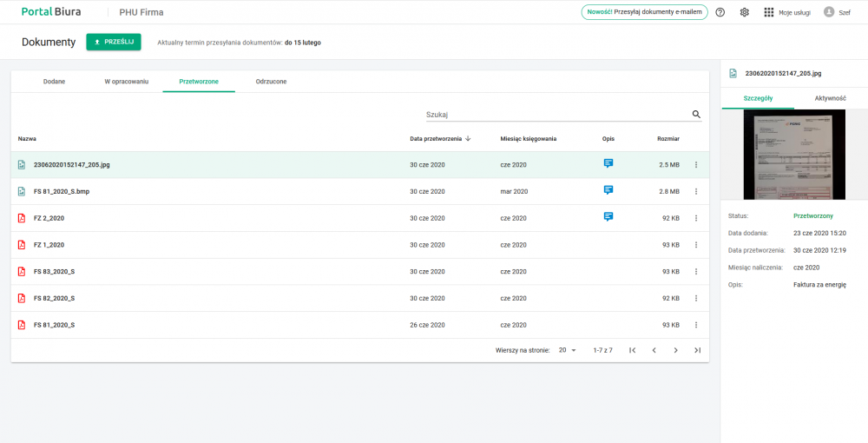The image size is (868, 443).
Task: Click the PRZEŚLIJ upload button
Action: point(113,42)
